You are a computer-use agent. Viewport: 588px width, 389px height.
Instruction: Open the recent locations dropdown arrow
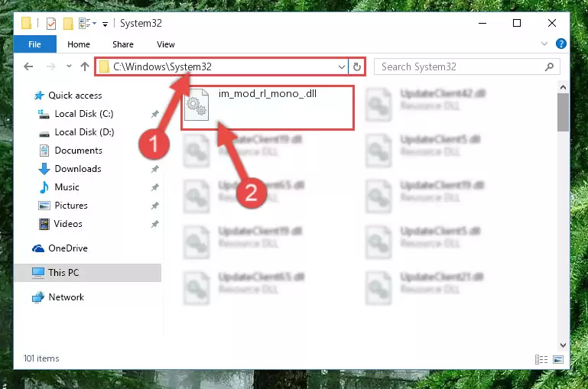tap(69, 66)
